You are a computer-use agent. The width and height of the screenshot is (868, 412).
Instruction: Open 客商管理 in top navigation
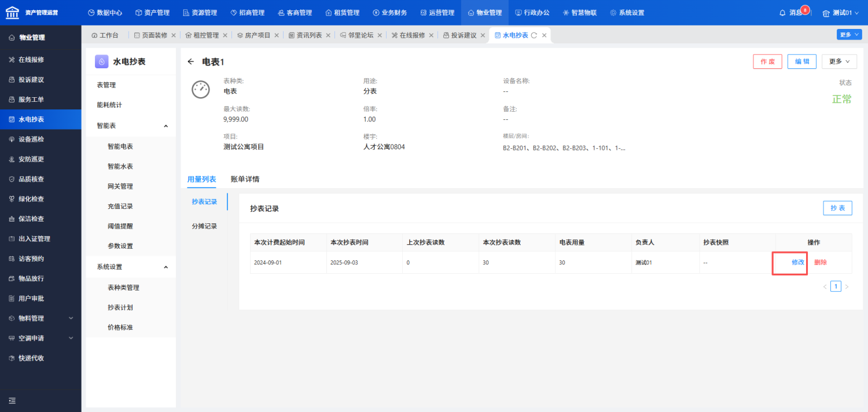coord(295,13)
